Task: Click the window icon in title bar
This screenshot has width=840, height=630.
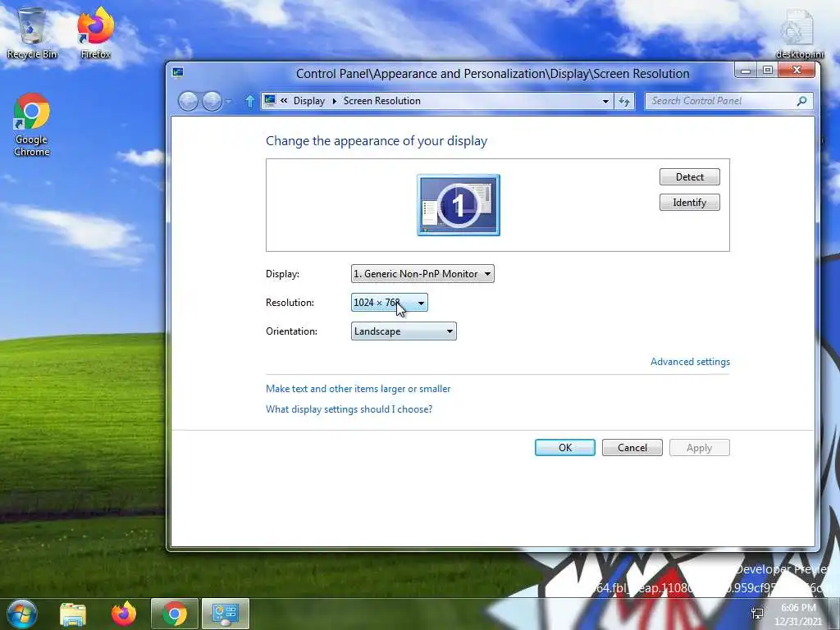Action: click(x=178, y=72)
